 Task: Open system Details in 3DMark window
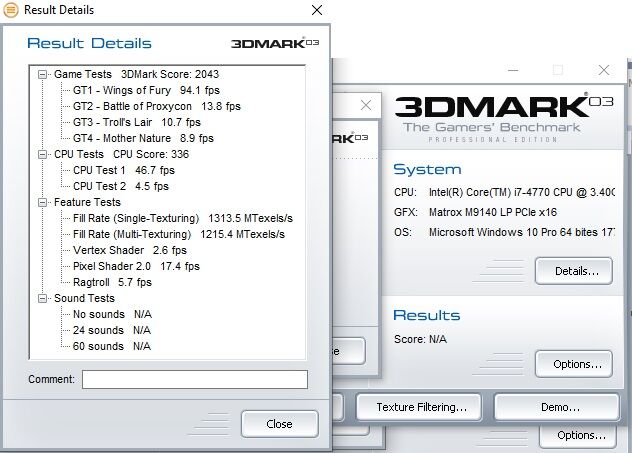574,271
